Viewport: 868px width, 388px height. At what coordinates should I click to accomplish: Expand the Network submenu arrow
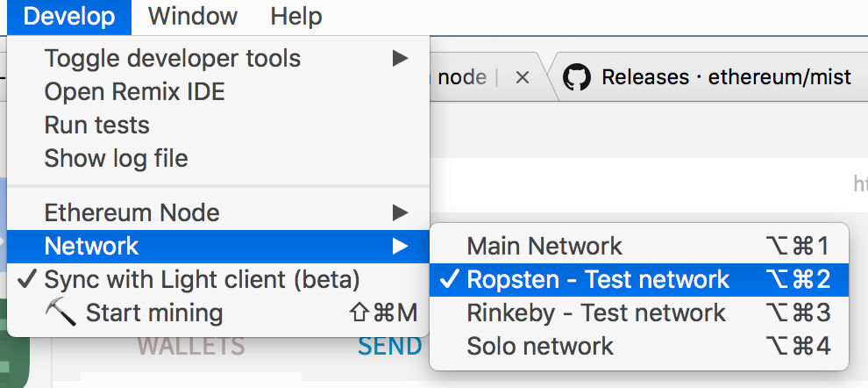(x=400, y=247)
